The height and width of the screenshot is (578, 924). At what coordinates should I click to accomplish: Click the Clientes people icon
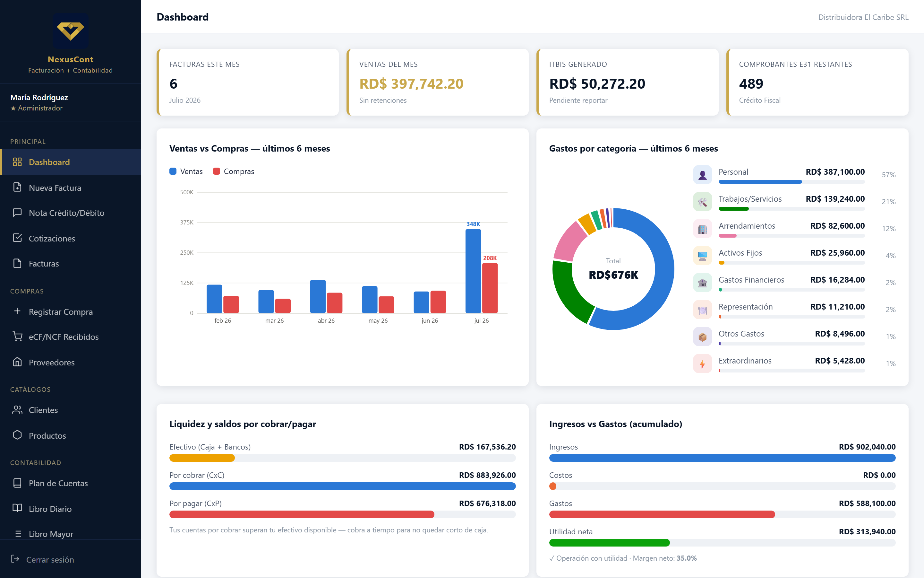click(17, 410)
